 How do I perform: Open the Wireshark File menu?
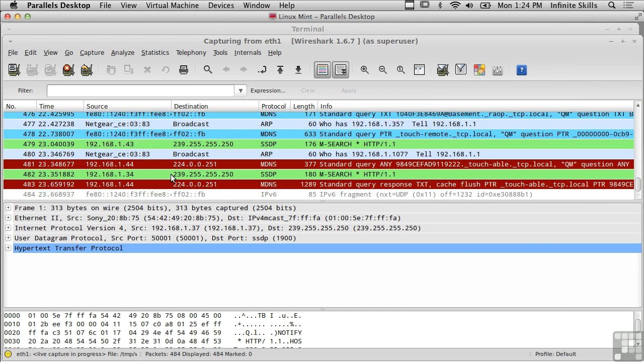(13, 52)
